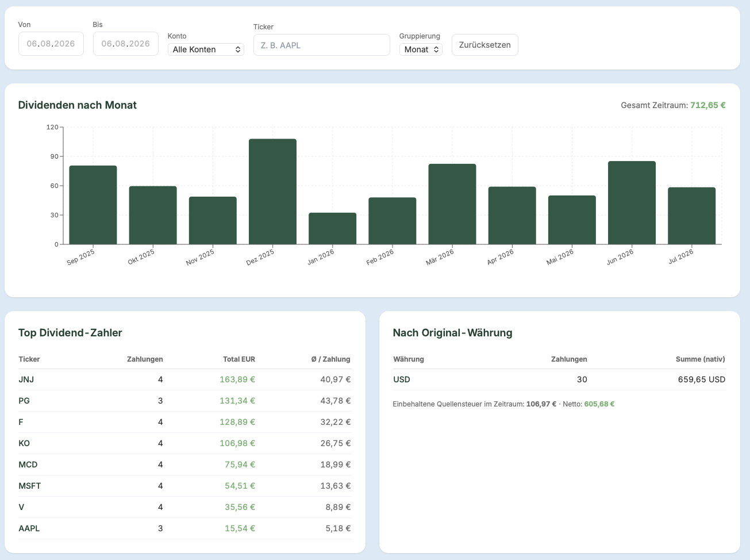This screenshot has height=560, width=750.
Task: Select the Feb 2026 axis label
Action: (380, 256)
